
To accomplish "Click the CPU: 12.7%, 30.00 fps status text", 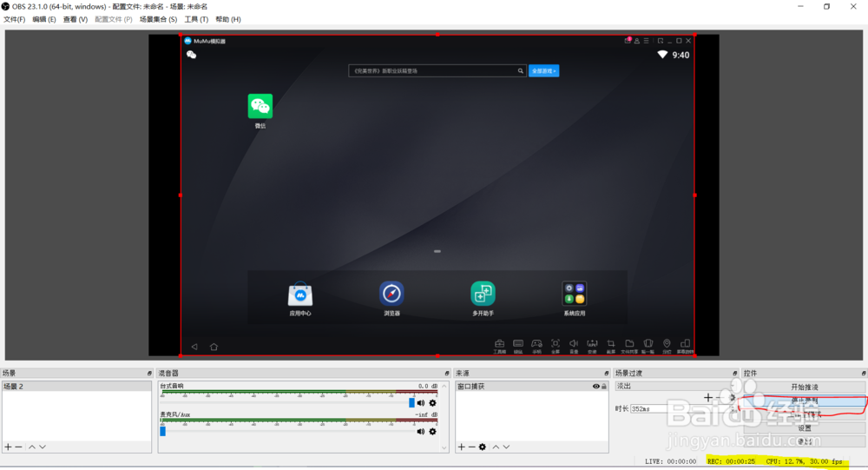I will (x=805, y=461).
